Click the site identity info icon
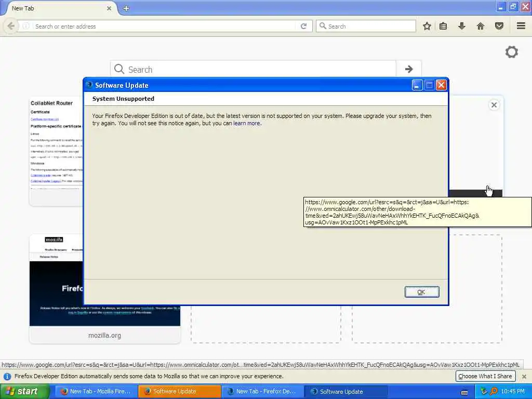This screenshot has height=399, width=532. click(x=26, y=26)
